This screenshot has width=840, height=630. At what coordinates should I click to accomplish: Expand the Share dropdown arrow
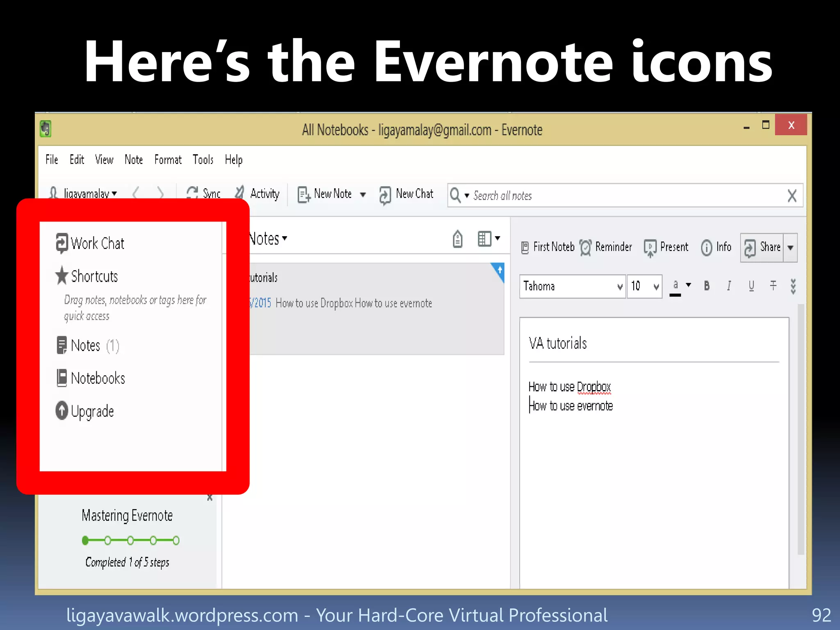pos(790,247)
